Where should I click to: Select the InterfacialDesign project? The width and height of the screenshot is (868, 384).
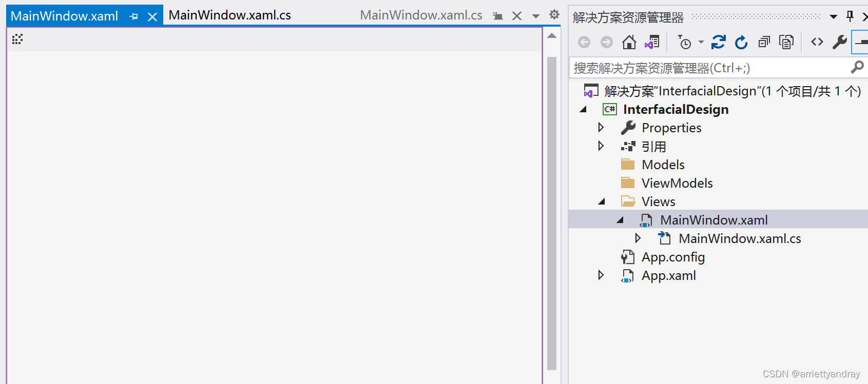(x=676, y=109)
